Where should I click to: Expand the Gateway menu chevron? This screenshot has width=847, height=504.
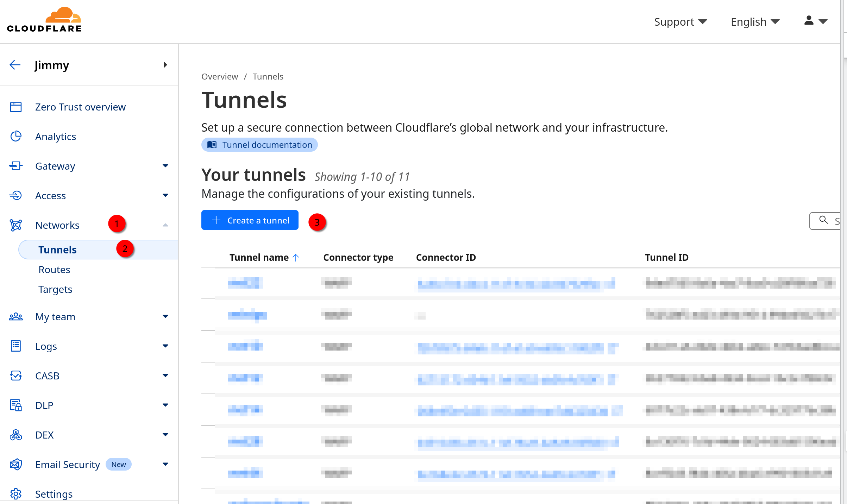165,166
